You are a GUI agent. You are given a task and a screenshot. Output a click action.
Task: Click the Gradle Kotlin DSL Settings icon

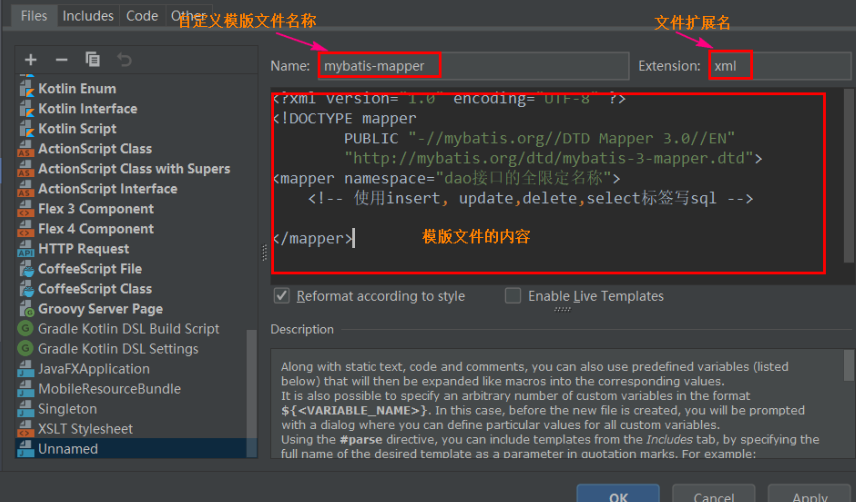pos(26,349)
